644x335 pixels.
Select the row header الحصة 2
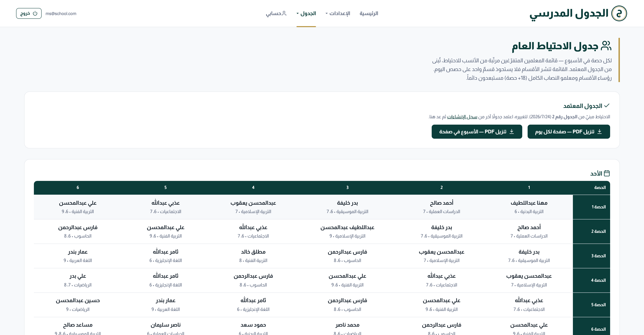pyautogui.click(x=591, y=231)
